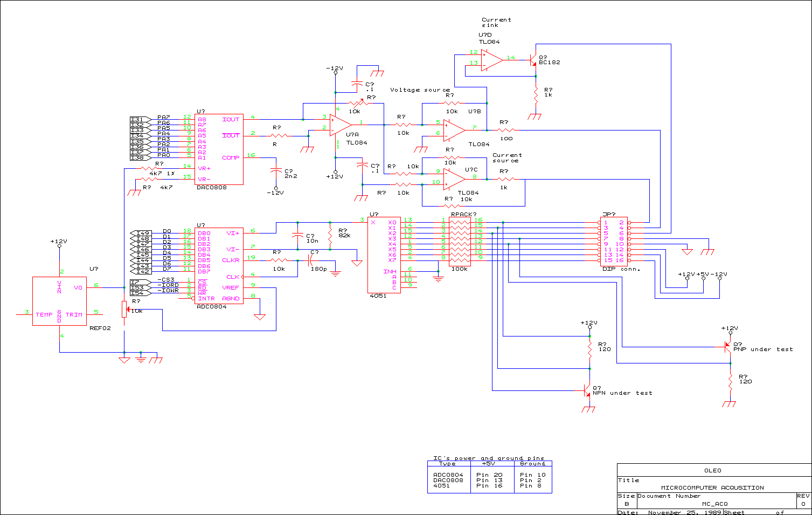Screen dimensions: 812x515
Task: Select the I38 port connector
Action: point(141,157)
